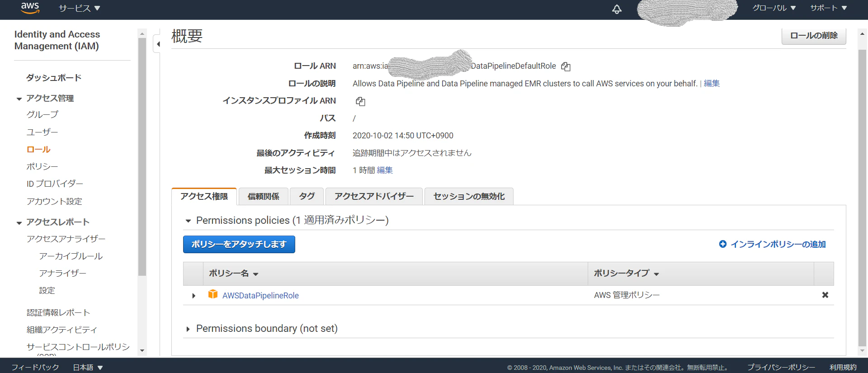Open ポリシー in the sidebar
868x373 pixels.
pyautogui.click(x=42, y=166)
